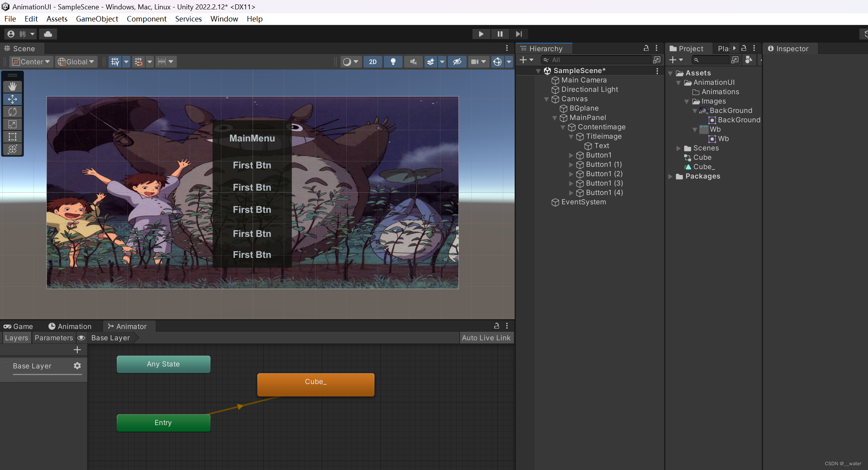The width and height of the screenshot is (868, 470).
Task: Open snap increment settings
Action: click(x=166, y=62)
